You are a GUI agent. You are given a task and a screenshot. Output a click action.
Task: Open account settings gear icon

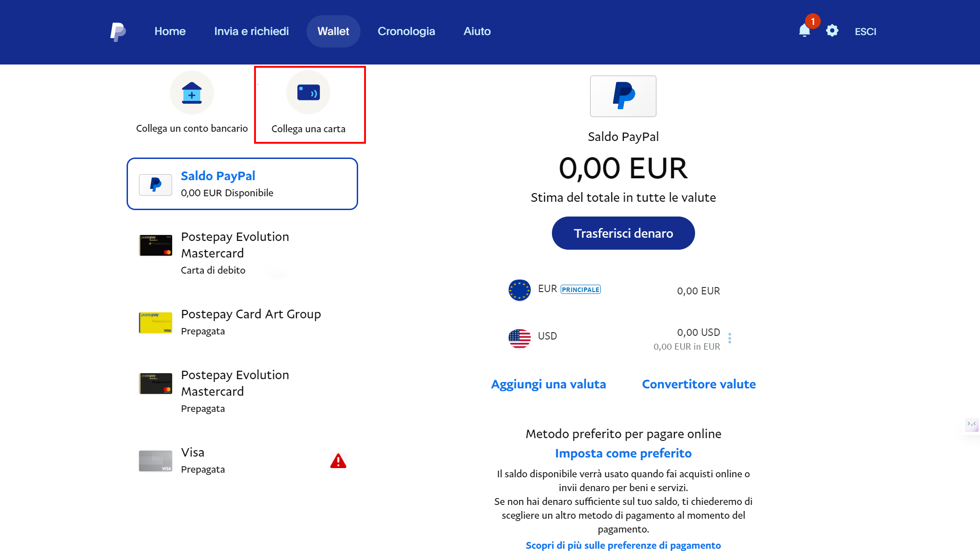click(832, 30)
